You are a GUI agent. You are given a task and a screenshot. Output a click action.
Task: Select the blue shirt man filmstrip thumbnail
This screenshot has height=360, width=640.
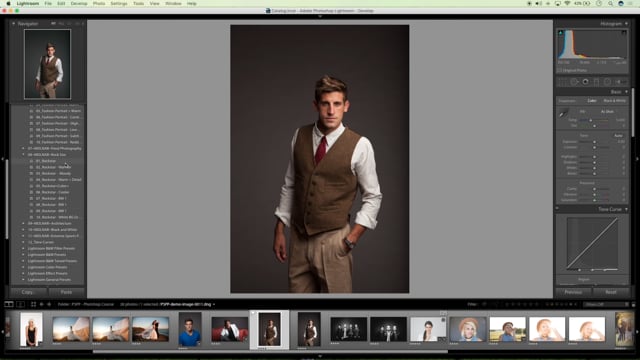click(190, 329)
